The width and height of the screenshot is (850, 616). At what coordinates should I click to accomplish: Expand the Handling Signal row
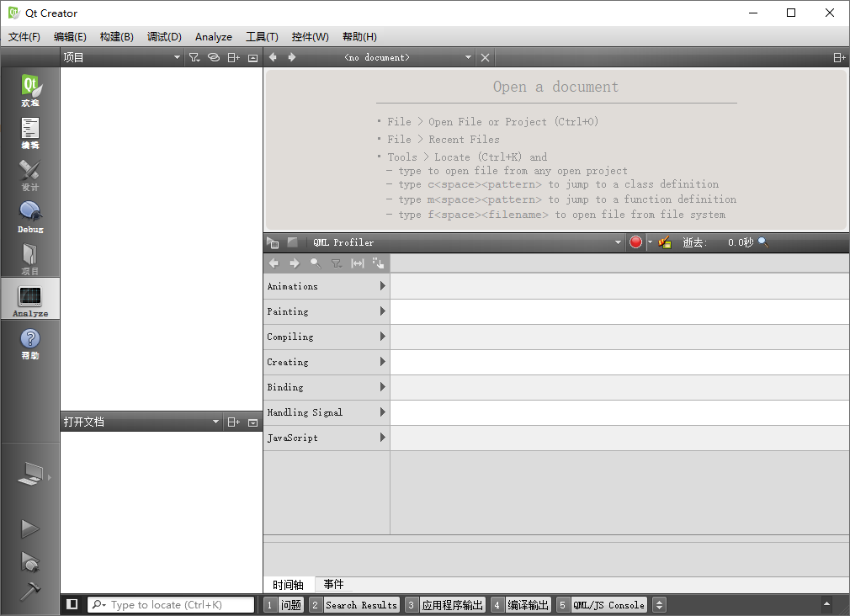[382, 412]
